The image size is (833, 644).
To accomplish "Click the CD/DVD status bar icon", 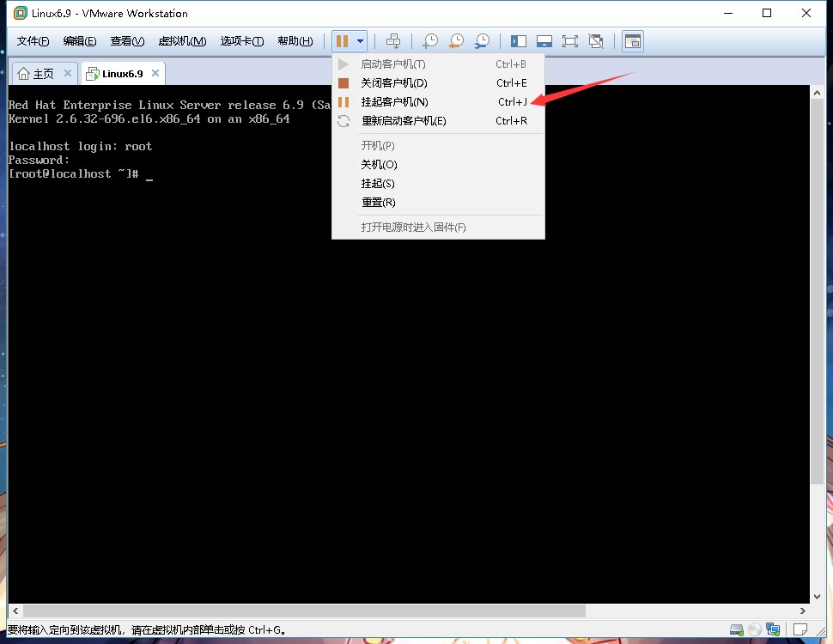I will [x=754, y=630].
